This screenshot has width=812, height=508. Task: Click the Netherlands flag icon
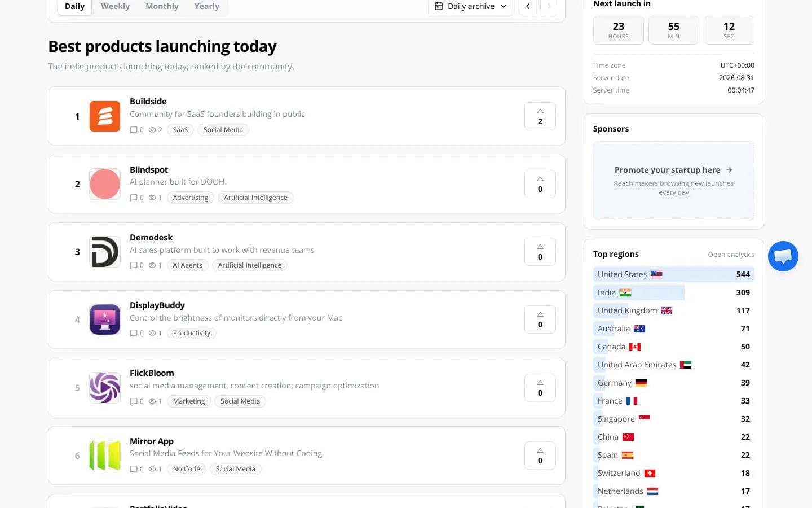coord(653,491)
